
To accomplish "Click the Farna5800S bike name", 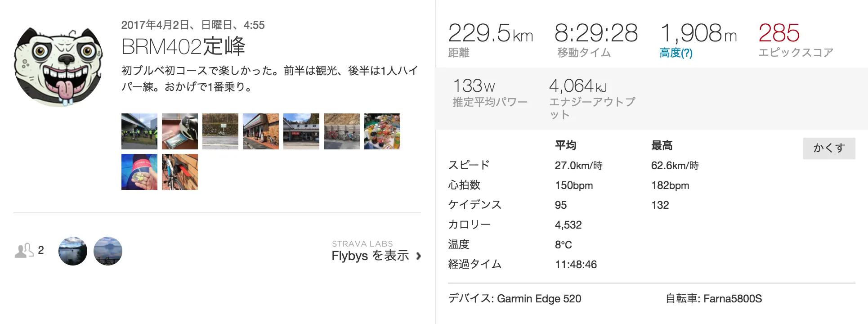I will click(732, 299).
